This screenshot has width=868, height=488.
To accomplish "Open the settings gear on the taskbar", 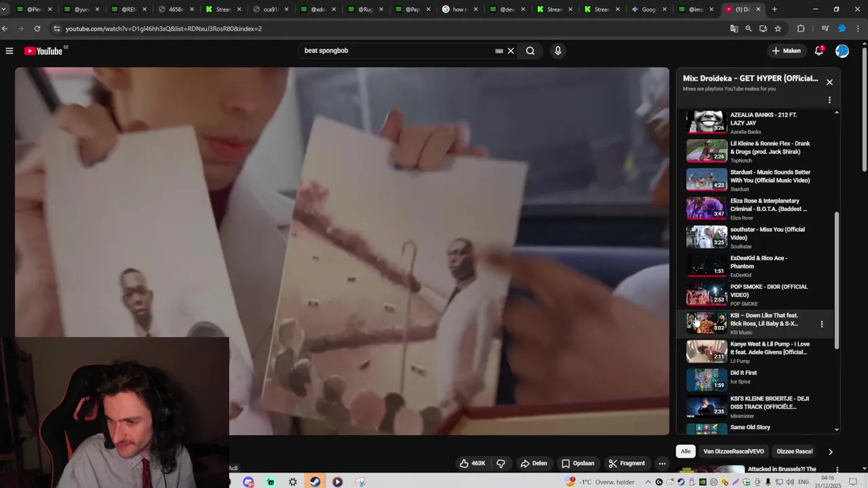I will [293, 482].
